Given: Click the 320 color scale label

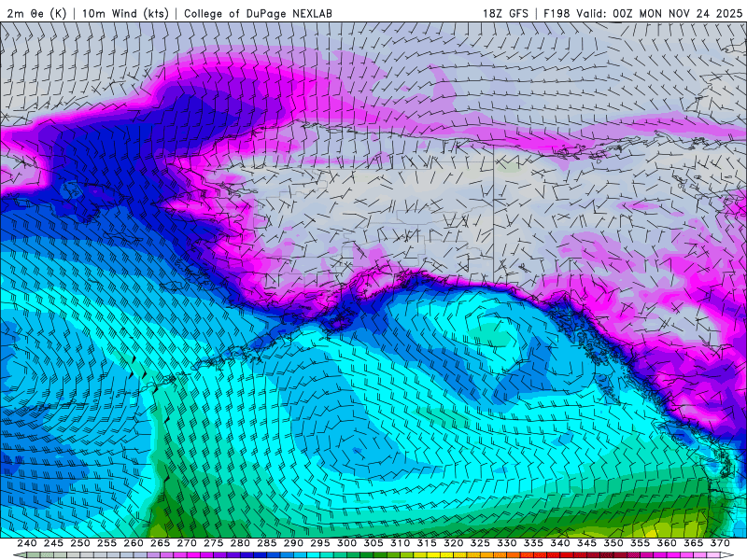Looking at the screenshot, I should point(454,543).
